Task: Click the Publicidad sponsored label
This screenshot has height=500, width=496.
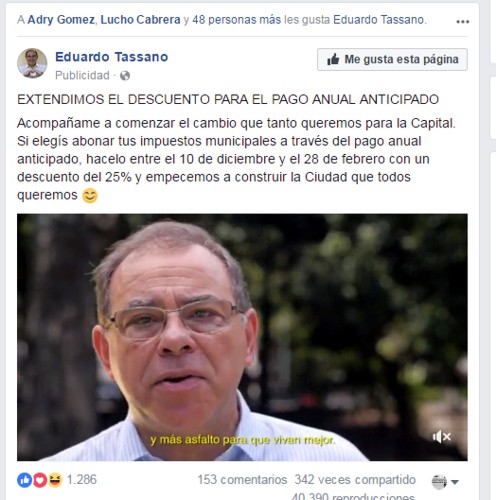Action: 82,75
